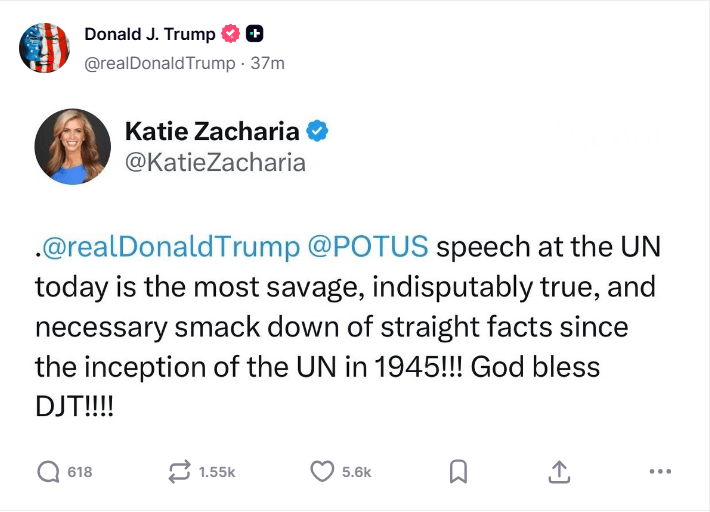Screen dimensions: 710x512
Task: Click the red verified badge beside Donald J. Trump
Action: coord(231,34)
